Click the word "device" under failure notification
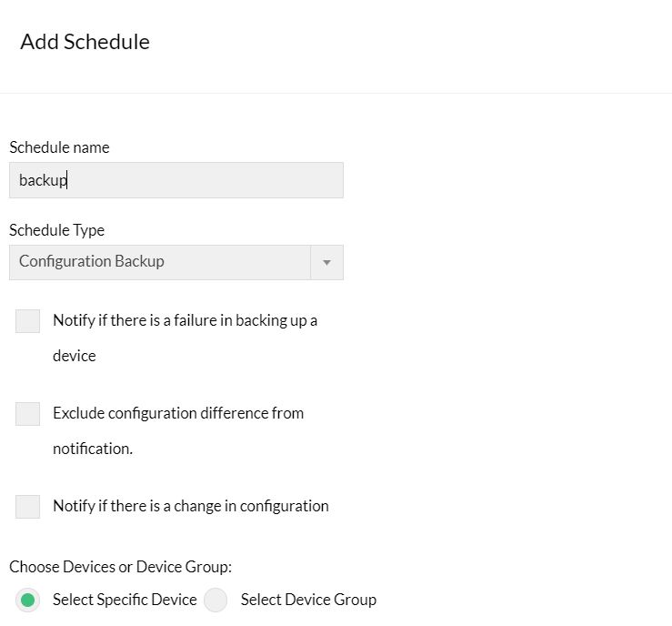672x626 pixels. click(x=74, y=356)
